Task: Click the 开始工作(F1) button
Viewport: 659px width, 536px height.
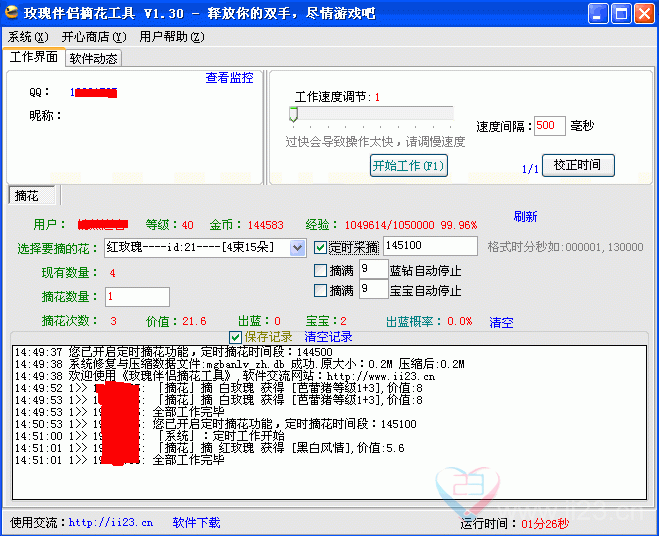Action: point(409,165)
